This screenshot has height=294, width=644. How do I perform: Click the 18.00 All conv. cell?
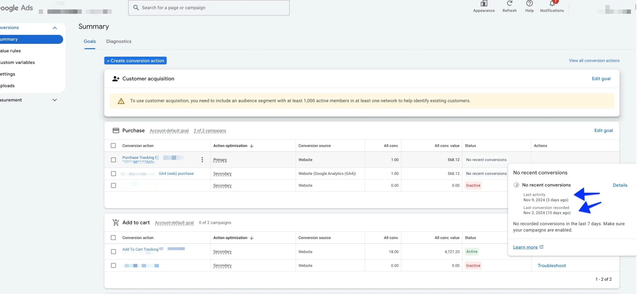[393, 252]
